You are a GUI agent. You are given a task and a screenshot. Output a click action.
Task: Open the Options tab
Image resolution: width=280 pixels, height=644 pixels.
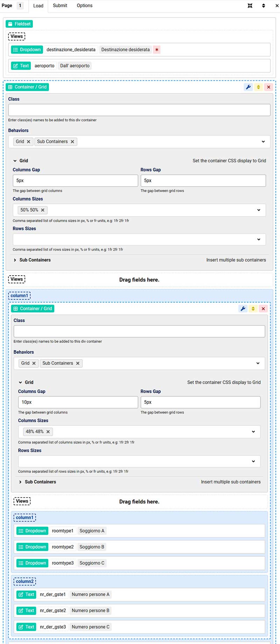tap(85, 6)
